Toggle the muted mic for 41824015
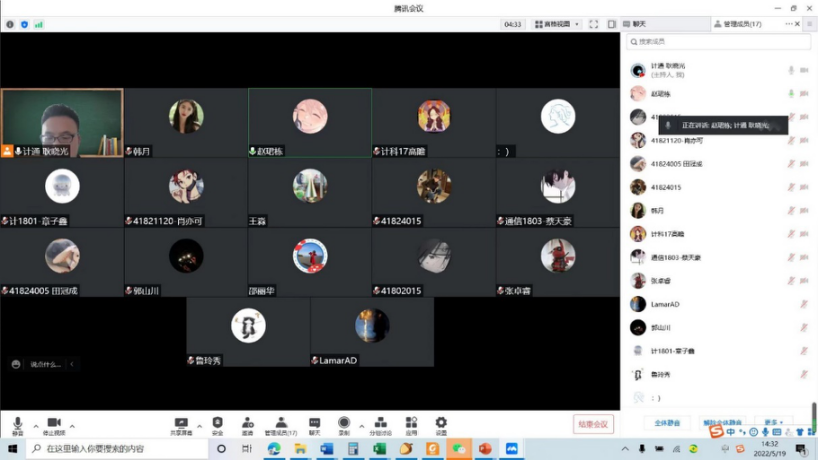The width and height of the screenshot is (818, 460). point(791,187)
